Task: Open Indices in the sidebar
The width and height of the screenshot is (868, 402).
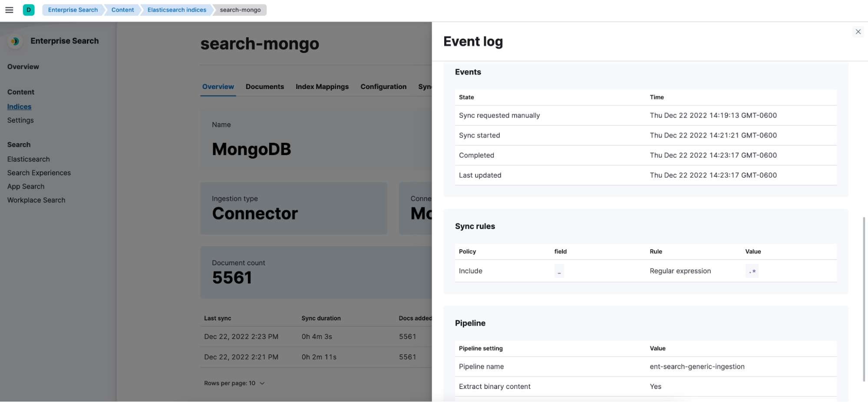Action: [x=19, y=106]
